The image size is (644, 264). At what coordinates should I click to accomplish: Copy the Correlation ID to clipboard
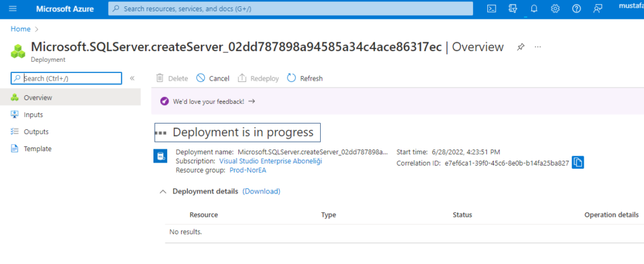pyautogui.click(x=578, y=163)
